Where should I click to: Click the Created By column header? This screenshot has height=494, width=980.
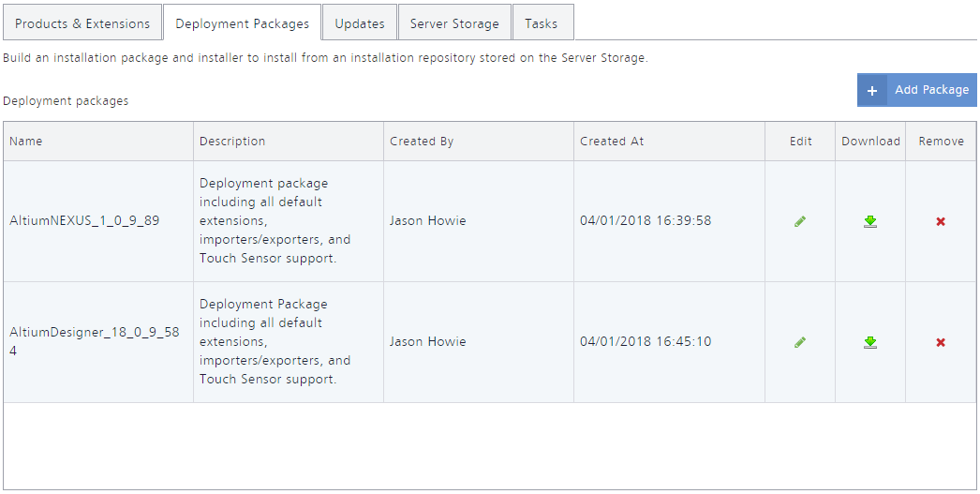point(422,142)
